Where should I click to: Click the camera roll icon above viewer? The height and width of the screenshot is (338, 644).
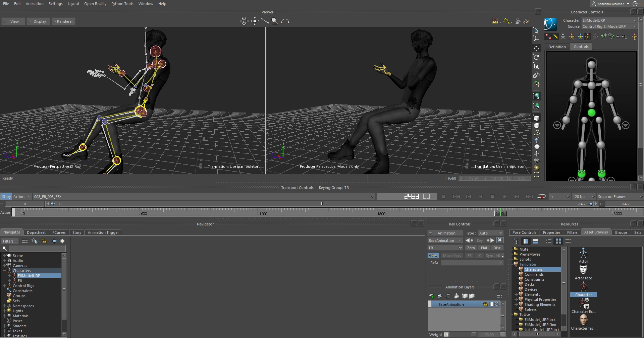285,21
